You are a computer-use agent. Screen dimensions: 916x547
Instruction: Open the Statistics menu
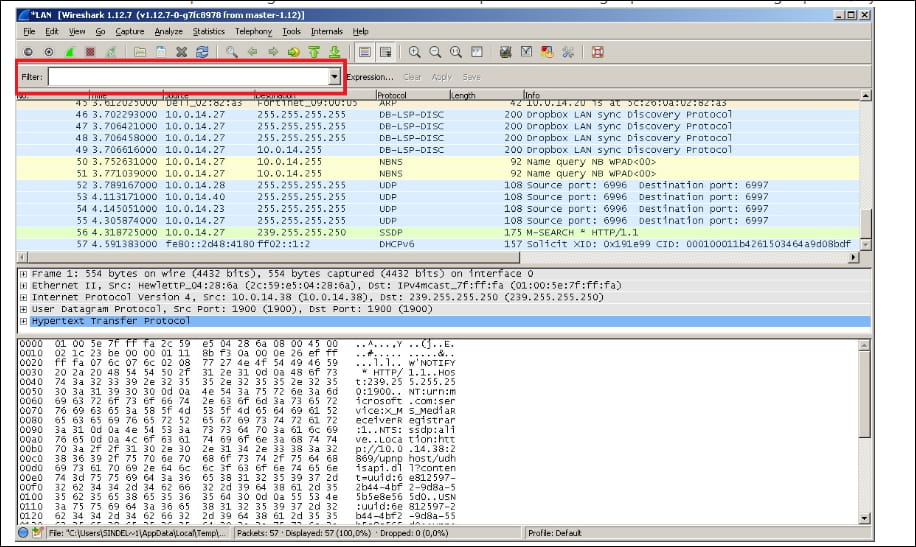(x=209, y=32)
